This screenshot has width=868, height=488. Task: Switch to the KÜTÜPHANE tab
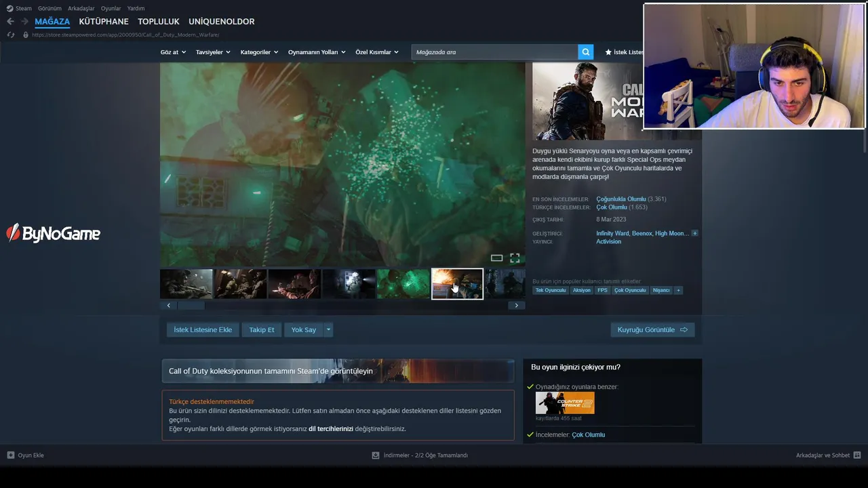[104, 22]
